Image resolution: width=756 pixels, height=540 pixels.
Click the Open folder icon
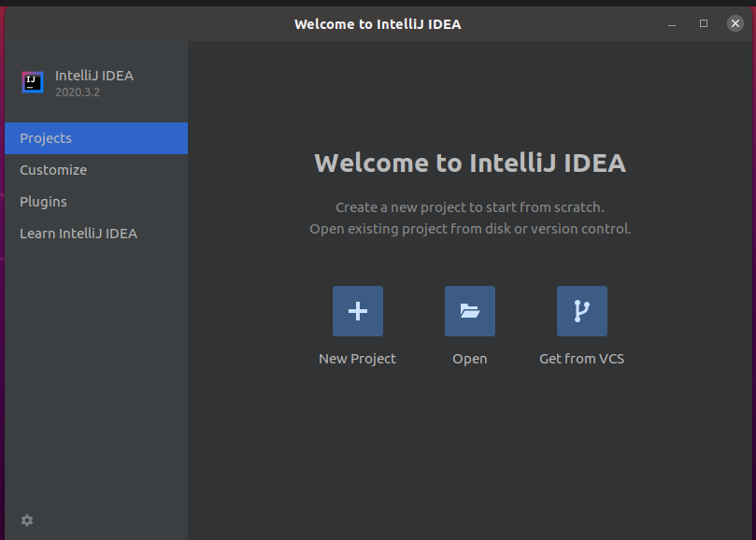point(470,311)
